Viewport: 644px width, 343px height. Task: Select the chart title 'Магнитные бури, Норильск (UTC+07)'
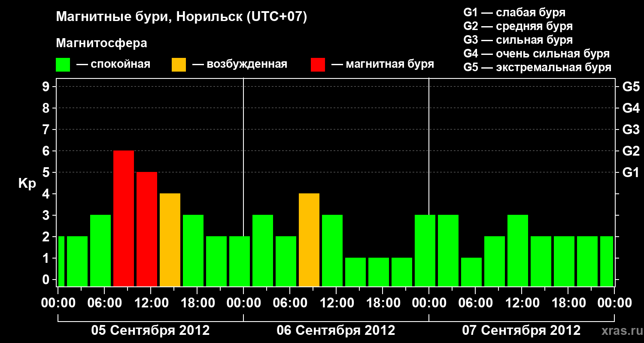pyautogui.click(x=182, y=17)
